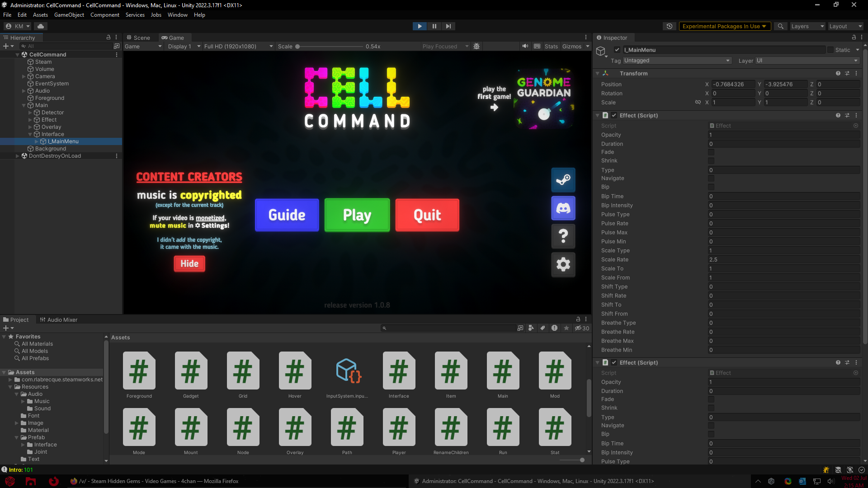Click the Position X input field
The image size is (868, 488).
pos(733,84)
